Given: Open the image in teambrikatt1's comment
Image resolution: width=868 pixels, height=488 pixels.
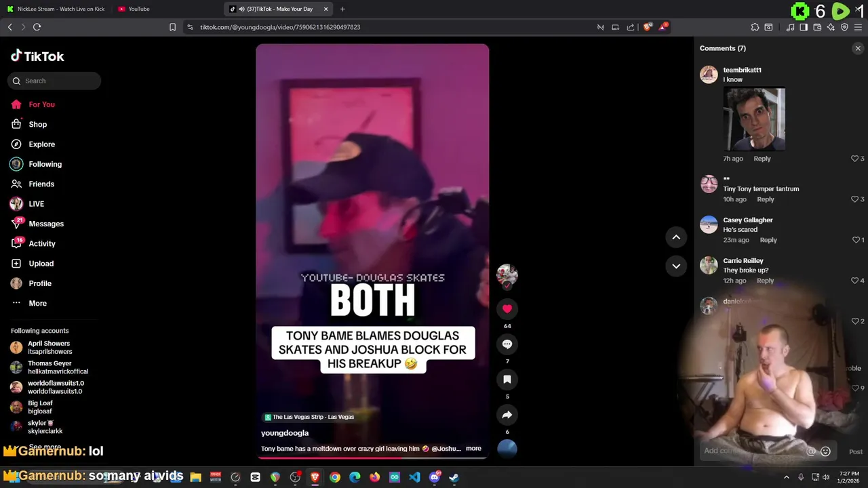Looking at the screenshot, I should 754,119.
